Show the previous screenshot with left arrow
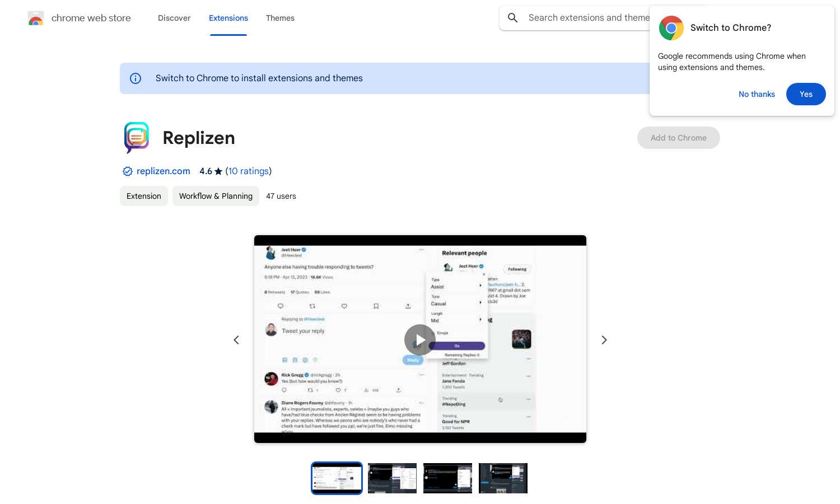Screen dimensions: 840x504 pos(236,340)
